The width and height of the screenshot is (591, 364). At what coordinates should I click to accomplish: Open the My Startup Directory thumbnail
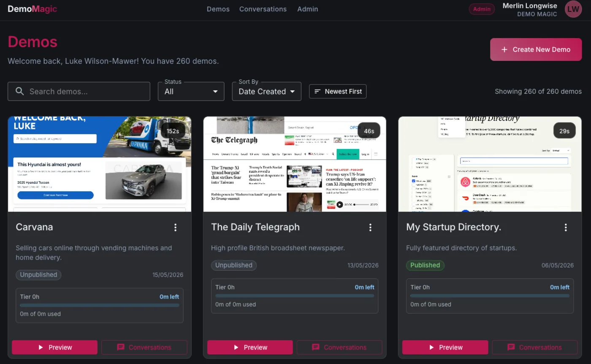click(x=490, y=164)
